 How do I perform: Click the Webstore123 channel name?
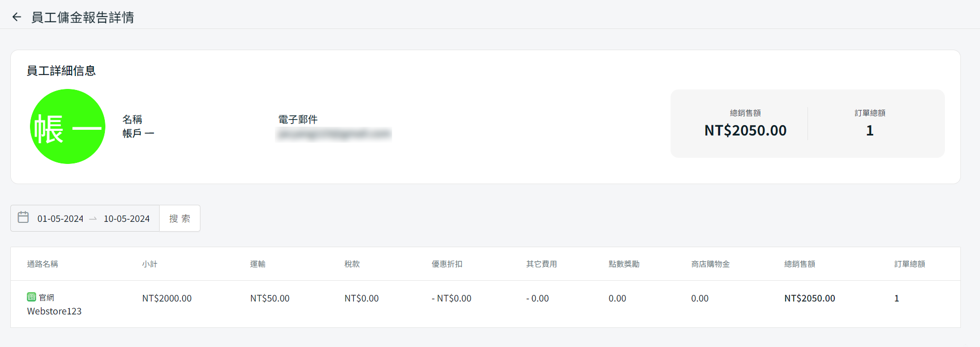pos(54,311)
